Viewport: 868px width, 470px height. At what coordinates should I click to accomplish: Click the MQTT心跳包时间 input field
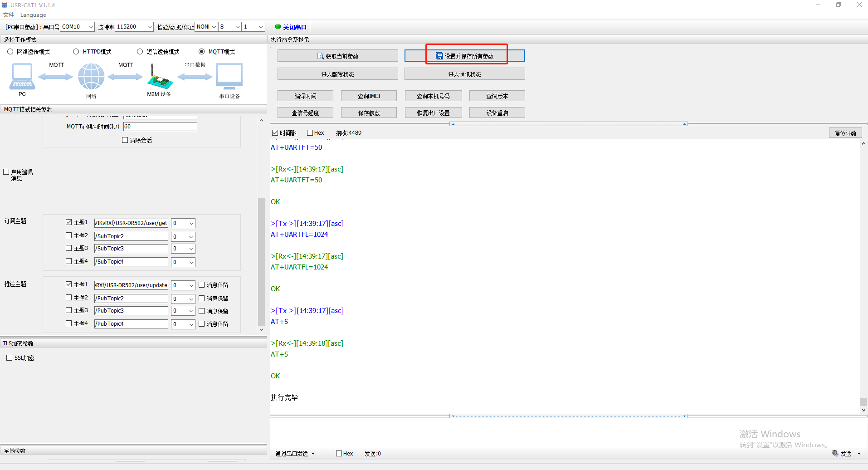coord(160,127)
